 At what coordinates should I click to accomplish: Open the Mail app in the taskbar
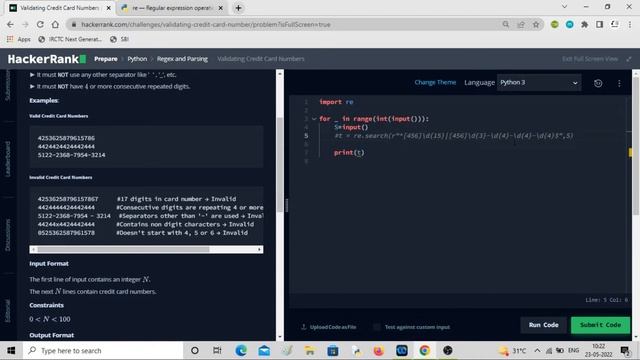[x=264, y=351]
